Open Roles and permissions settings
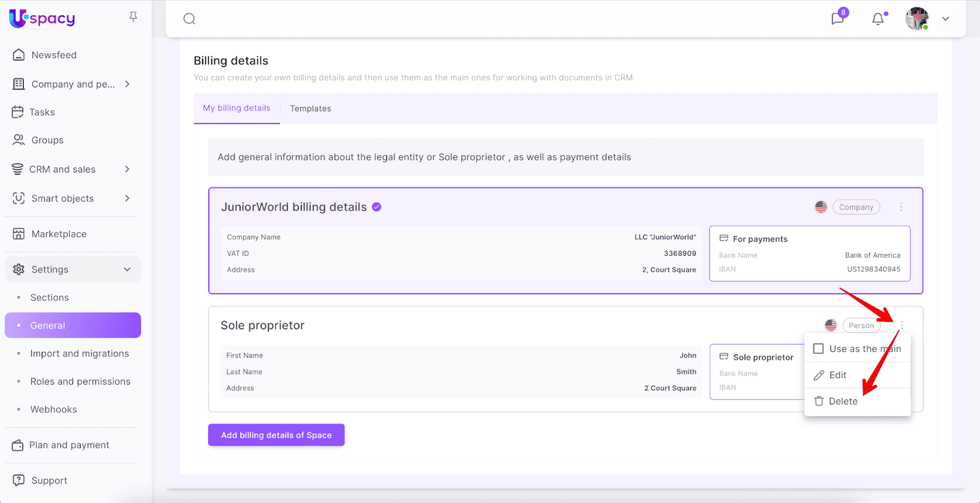This screenshot has width=980, height=503. point(80,381)
